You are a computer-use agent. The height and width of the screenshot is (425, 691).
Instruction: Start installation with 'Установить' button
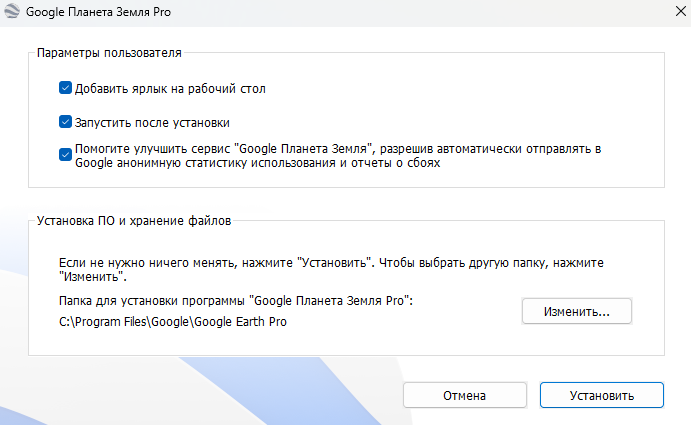point(602,395)
